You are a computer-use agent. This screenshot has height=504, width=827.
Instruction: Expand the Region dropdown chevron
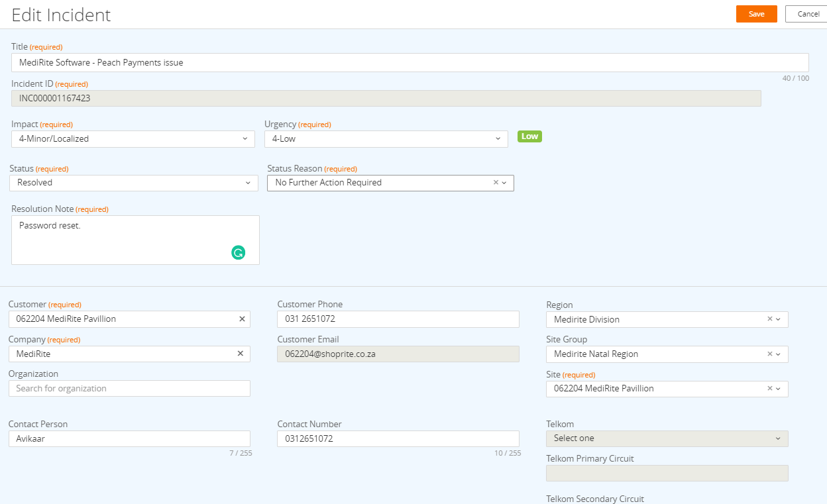pos(778,319)
